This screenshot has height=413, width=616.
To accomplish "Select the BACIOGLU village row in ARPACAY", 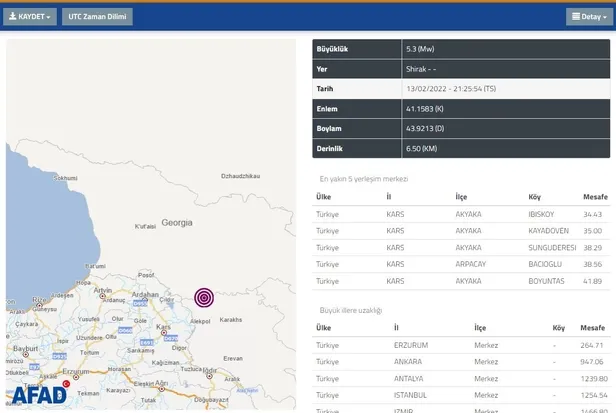I will (461, 264).
